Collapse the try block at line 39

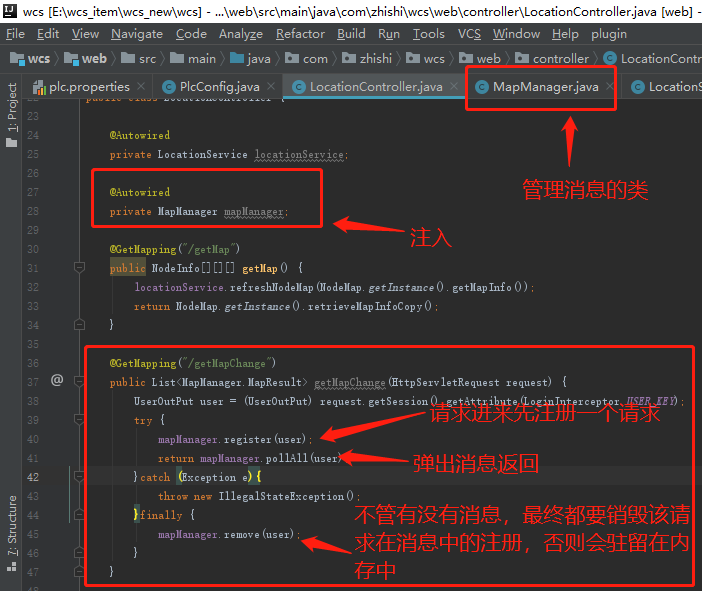point(79,420)
